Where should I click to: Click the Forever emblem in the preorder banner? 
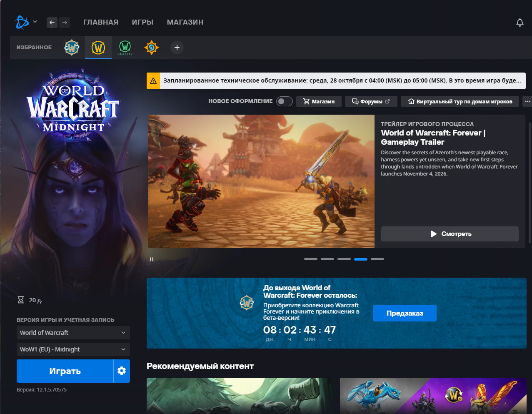coord(247,303)
